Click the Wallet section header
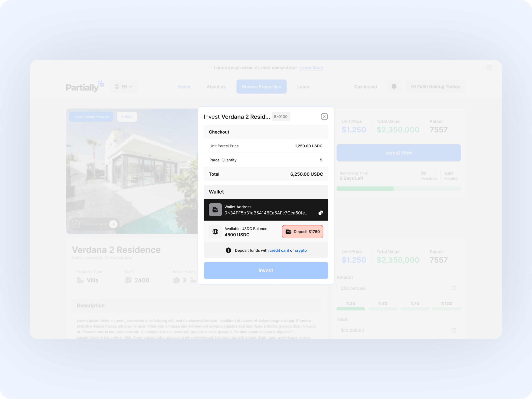532x399 pixels. point(266,192)
